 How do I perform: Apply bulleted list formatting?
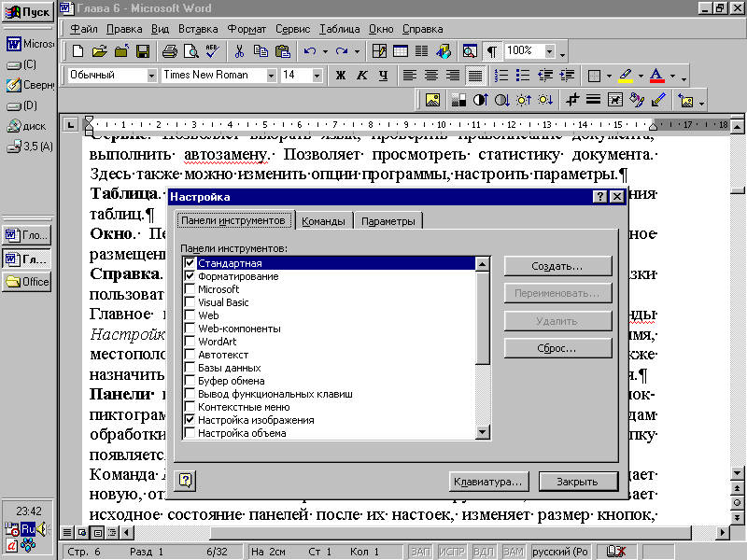click(523, 76)
